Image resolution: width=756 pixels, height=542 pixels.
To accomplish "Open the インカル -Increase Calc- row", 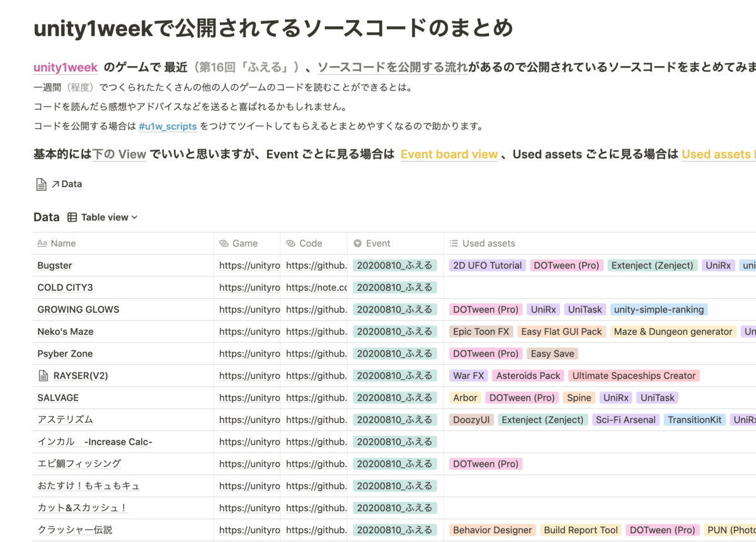I will pos(94,442).
